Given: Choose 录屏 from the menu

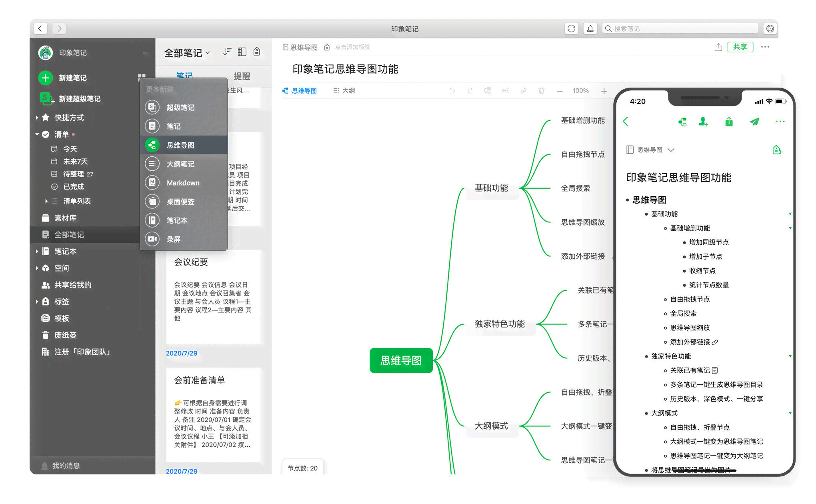Looking at the screenshot, I should 184,239.
